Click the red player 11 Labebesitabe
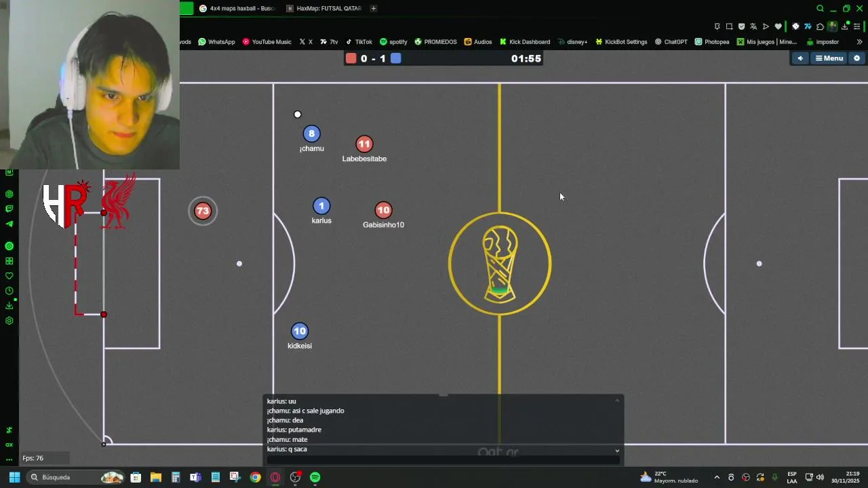Viewport: 868px width, 488px height. click(364, 144)
